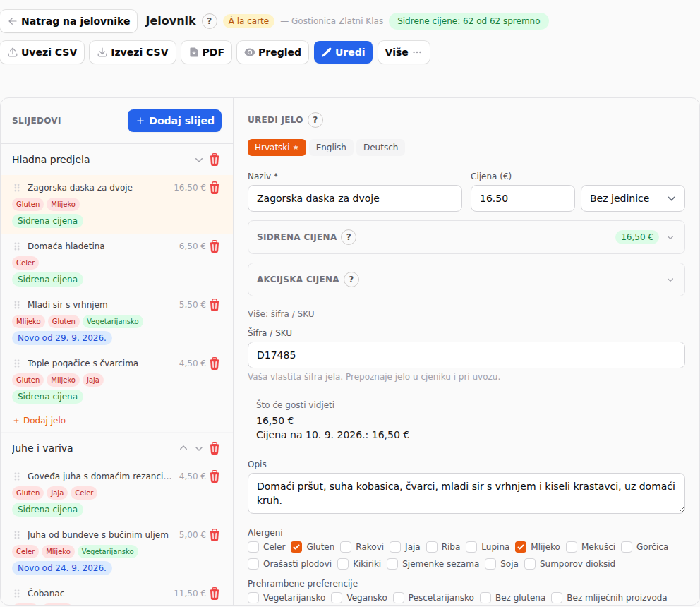Mark the Soja allergen checkbox
Screen dimensions: 700x607
490,564
